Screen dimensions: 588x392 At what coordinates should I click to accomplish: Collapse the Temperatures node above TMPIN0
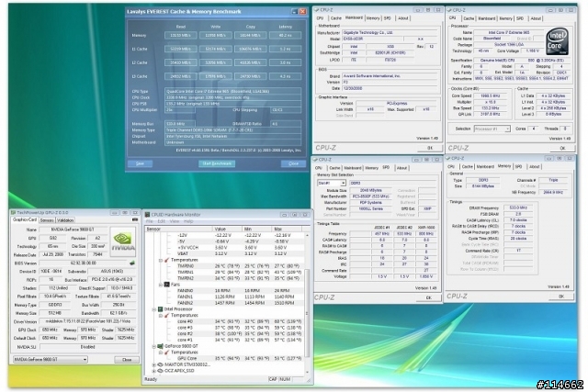161,260
